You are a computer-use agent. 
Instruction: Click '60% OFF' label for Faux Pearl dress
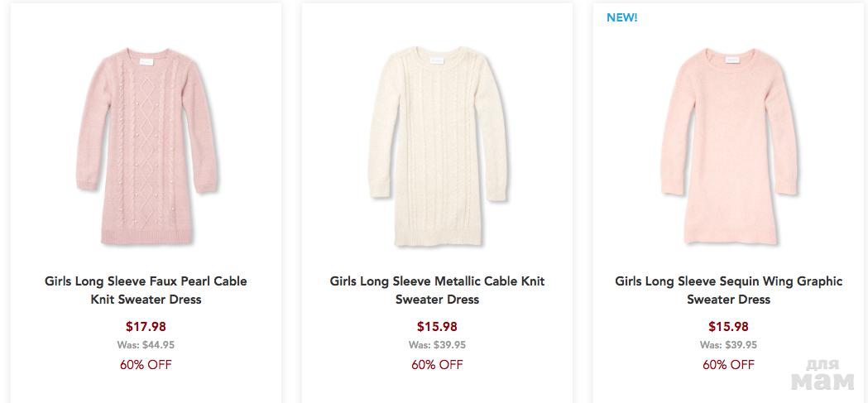[146, 364]
